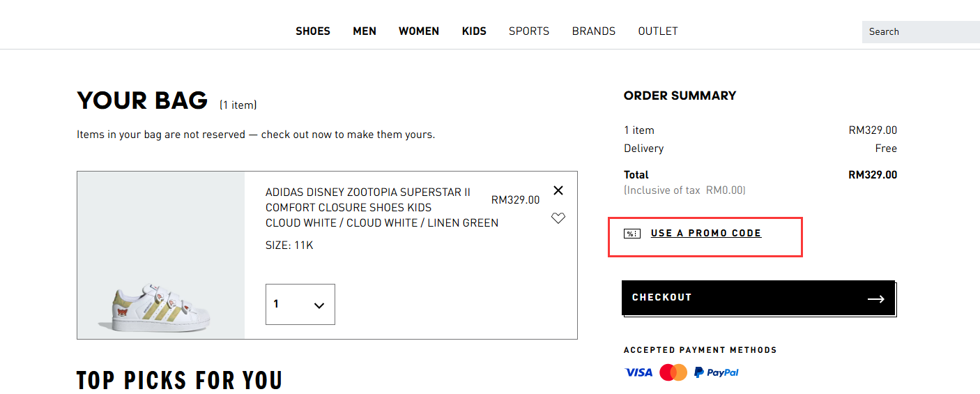Add shoes to wishlist with heart icon
980x394 pixels.
[558, 218]
